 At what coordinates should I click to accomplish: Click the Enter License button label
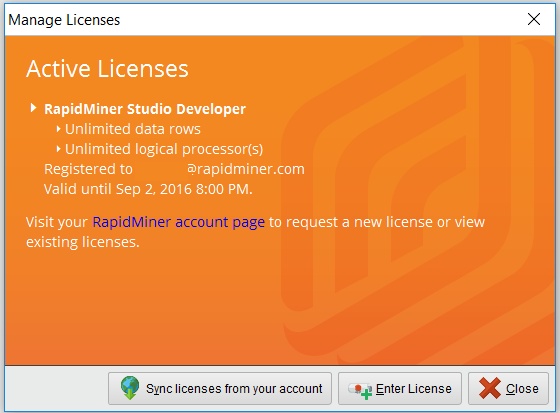[x=414, y=389]
